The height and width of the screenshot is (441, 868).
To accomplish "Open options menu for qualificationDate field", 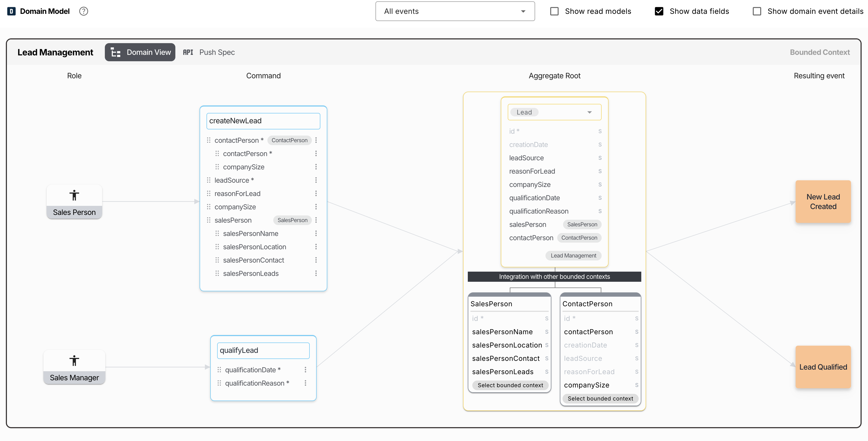I will pyautogui.click(x=305, y=370).
